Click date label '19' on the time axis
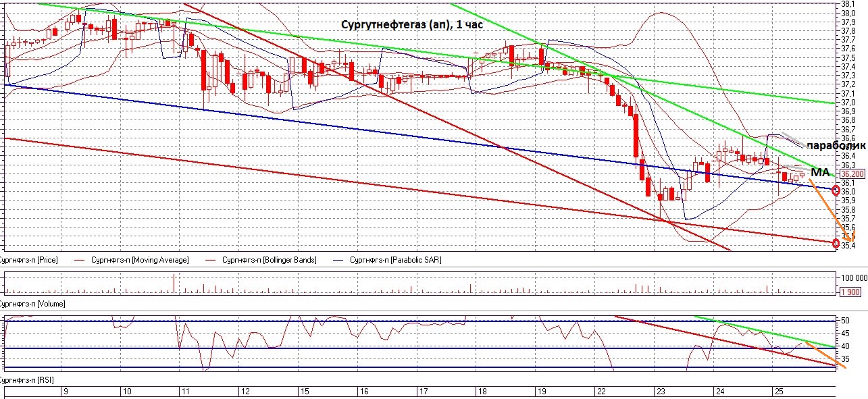Screen dimensions: 868x399 pyautogui.click(x=541, y=392)
